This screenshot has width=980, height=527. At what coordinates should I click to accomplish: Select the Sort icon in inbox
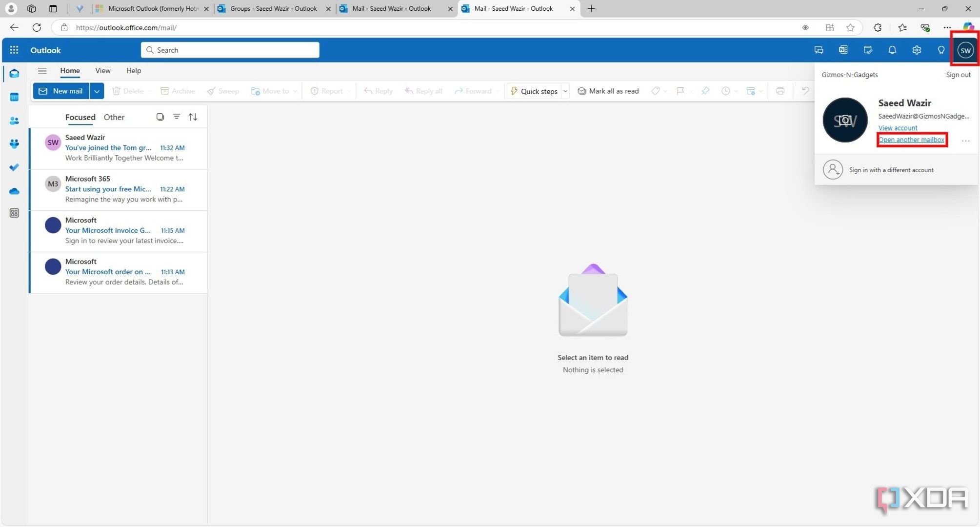(193, 117)
